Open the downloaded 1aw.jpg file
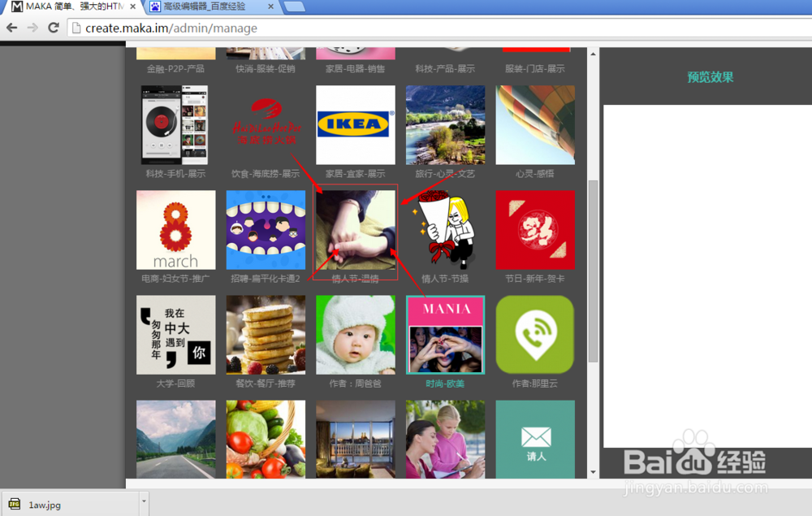Screen dimensions: 812x516 [72, 505]
